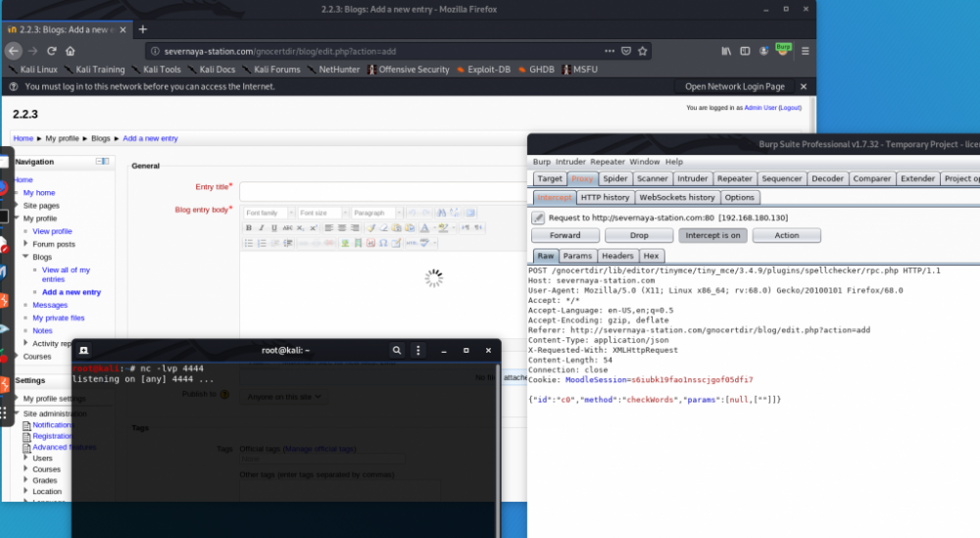Apply strikethrough formatting in blog editor

point(287,228)
